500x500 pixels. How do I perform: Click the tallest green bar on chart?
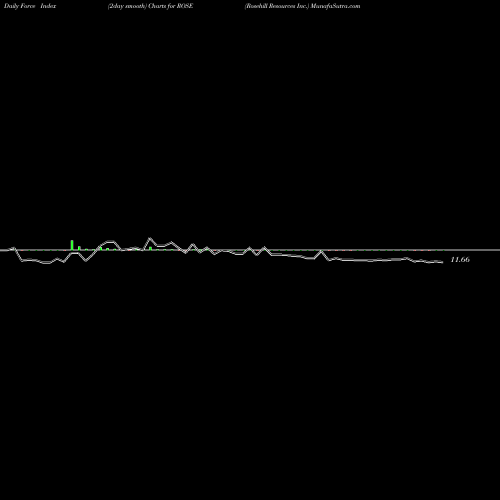pos(72,245)
